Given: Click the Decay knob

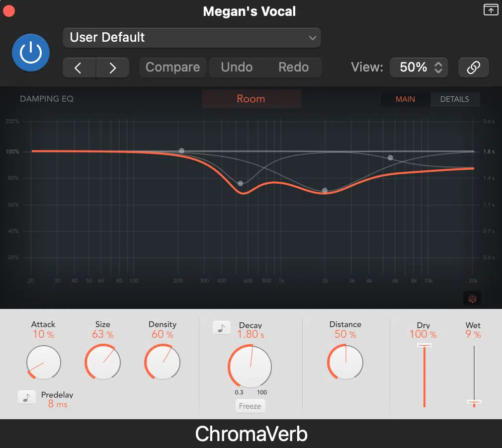Looking at the screenshot, I should (x=250, y=366).
